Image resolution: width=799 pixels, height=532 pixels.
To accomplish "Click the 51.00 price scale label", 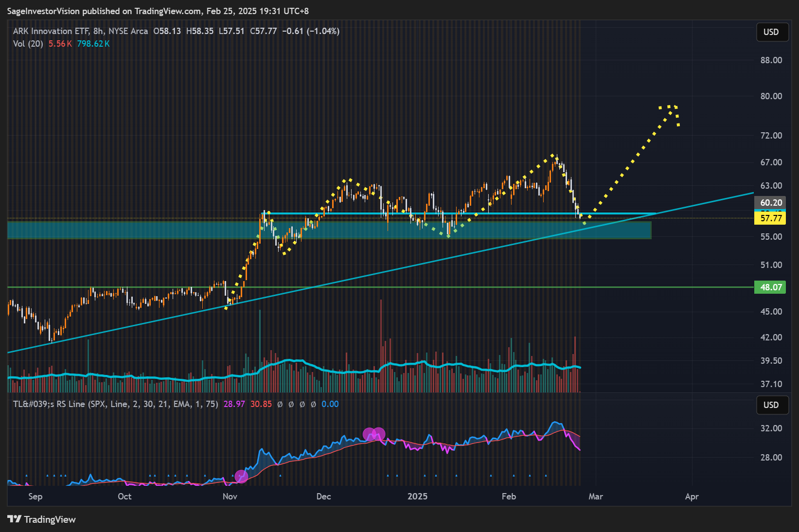I will pos(771,265).
